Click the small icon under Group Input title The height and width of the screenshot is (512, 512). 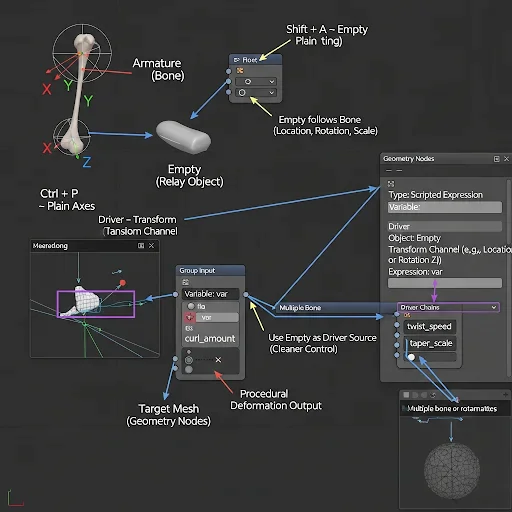pos(186,282)
